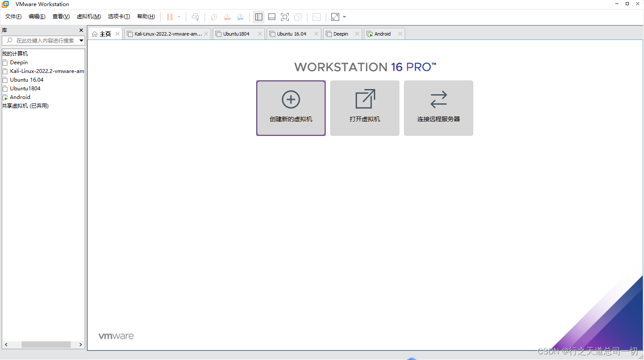Open the 编辑(E) menu
This screenshot has width=644, height=360.
pos(37,17)
